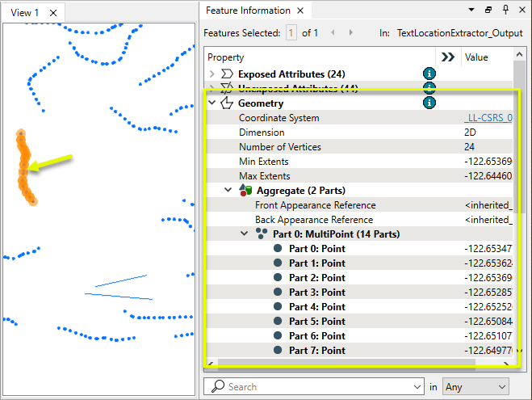The height and width of the screenshot is (400, 532).
Task: Click the double-arrow column expand icon
Action: (x=446, y=57)
